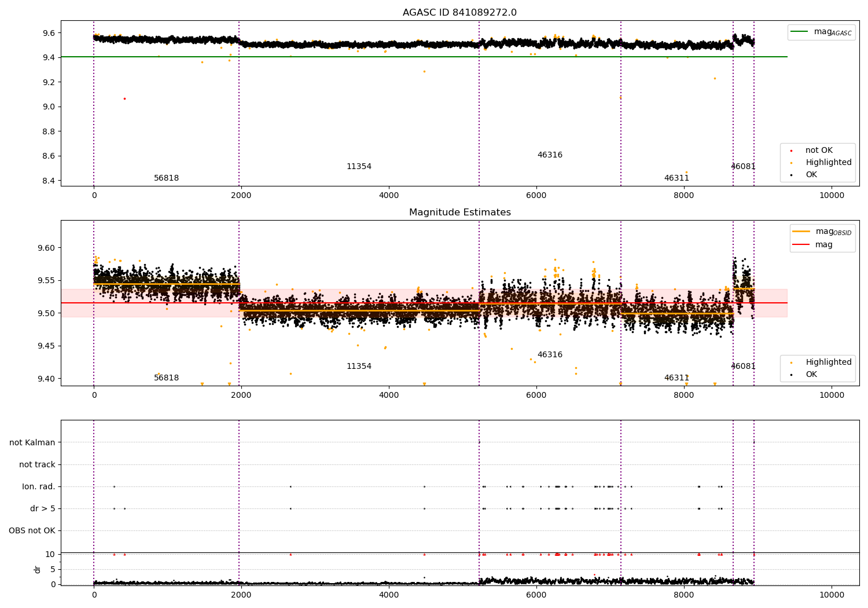Click the orange line swatch beside mag OBSID
This screenshot has width=868, height=608.
click(801, 232)
